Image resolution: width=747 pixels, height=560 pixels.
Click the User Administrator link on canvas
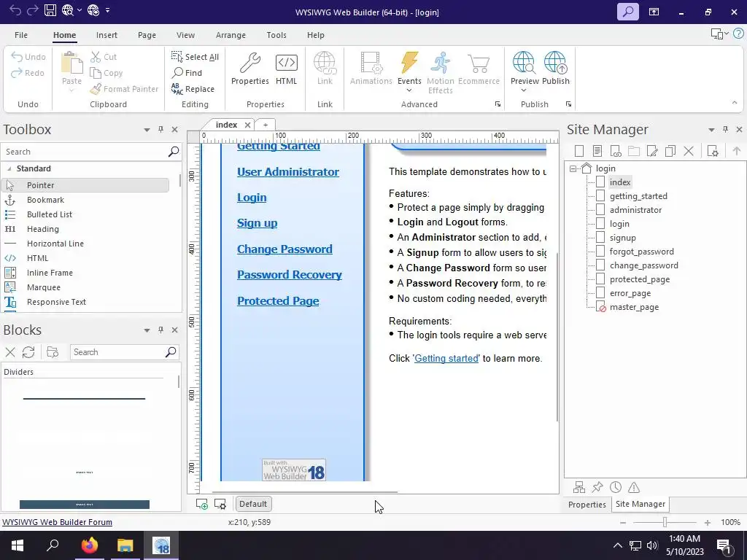(287, 172)
